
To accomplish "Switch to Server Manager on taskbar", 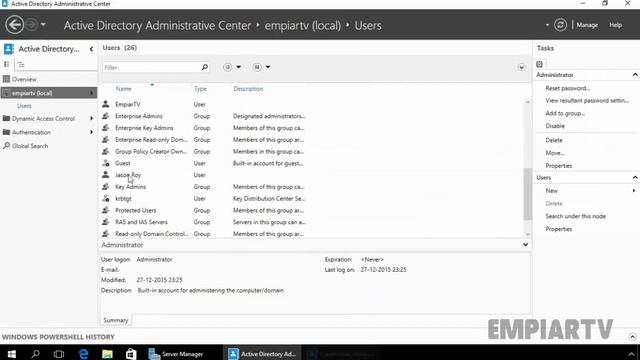I will pyautogui.click(x=176, y=353).
